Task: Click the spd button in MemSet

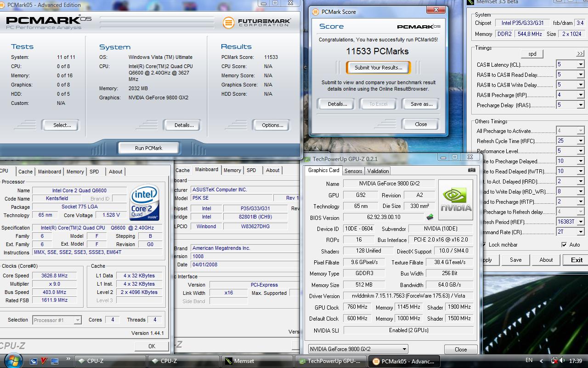Action: [x=532, y=54]
